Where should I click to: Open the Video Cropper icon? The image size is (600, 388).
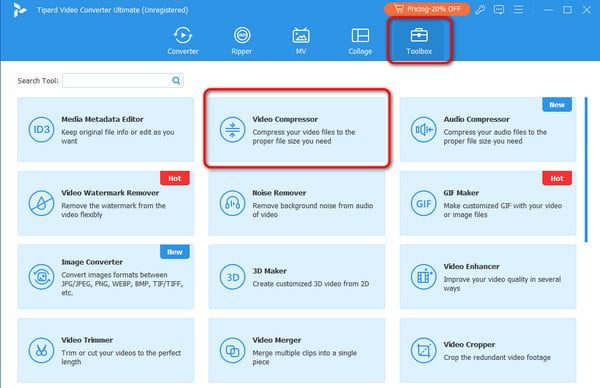coord(424,350)
